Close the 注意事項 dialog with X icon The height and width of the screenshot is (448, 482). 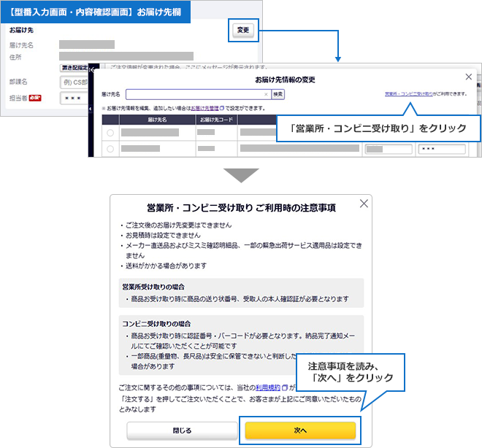(364, 204)
